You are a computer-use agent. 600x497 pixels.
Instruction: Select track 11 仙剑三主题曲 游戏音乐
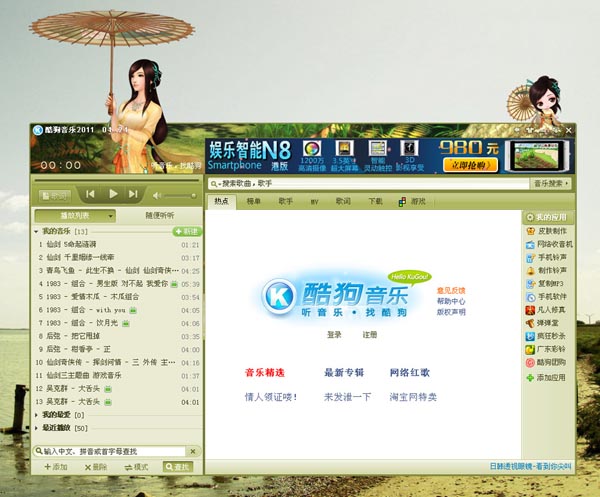pyautogui.click(x=117, y=376)
